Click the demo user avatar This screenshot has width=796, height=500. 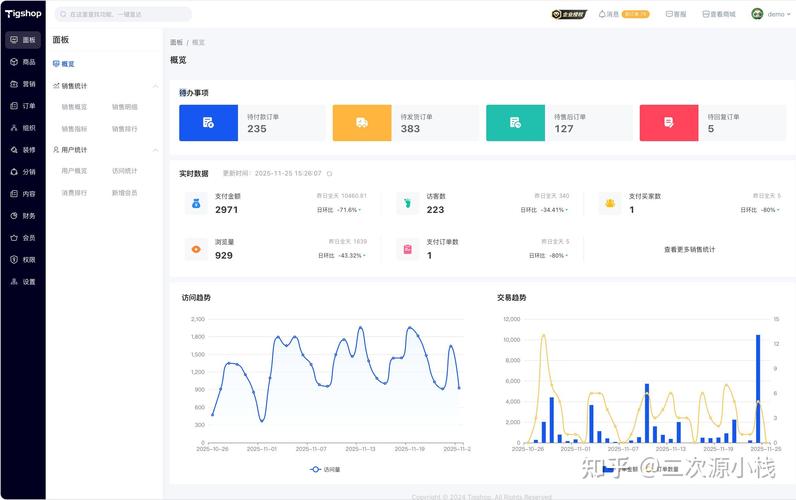[757, 14]
